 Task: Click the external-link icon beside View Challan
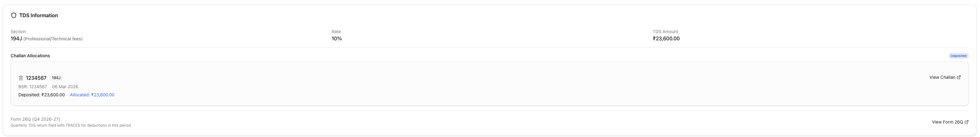(x=959, y=78)
